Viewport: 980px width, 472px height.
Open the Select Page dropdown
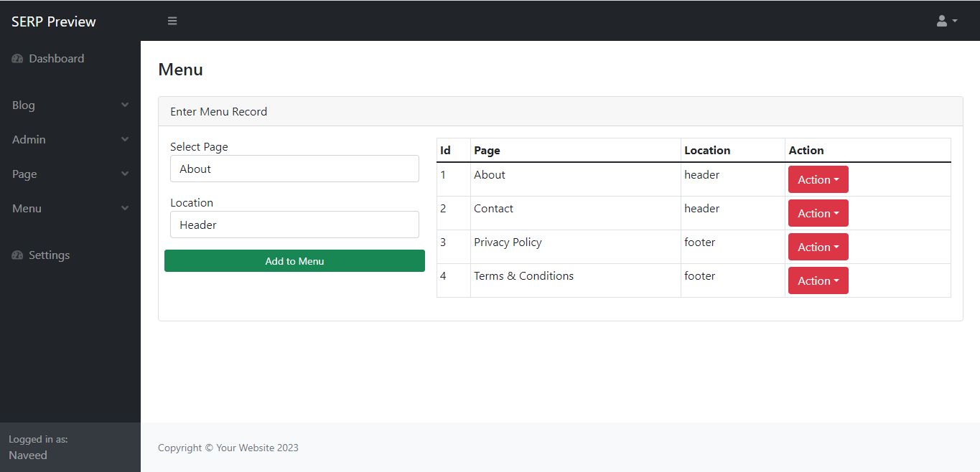[294, 169]
